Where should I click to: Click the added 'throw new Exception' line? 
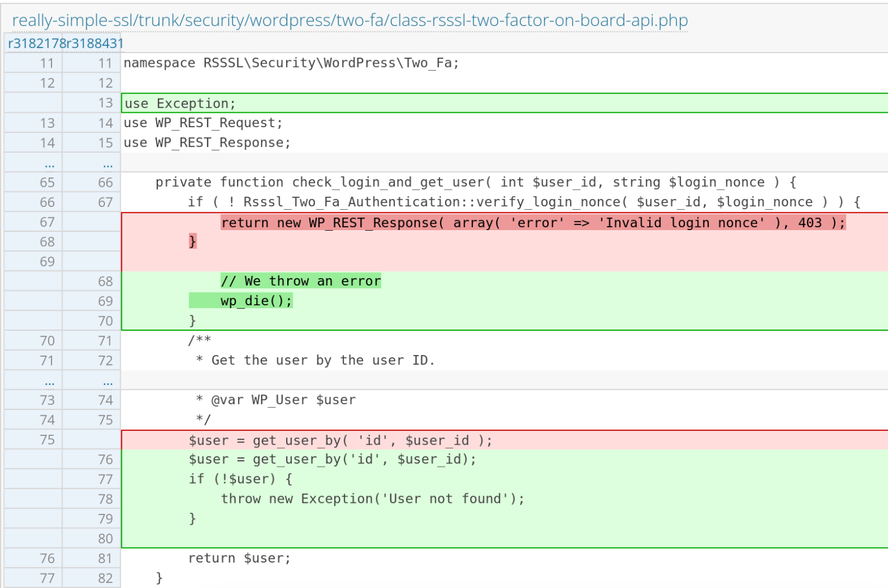pyautogui.click(x=373, y=498)
